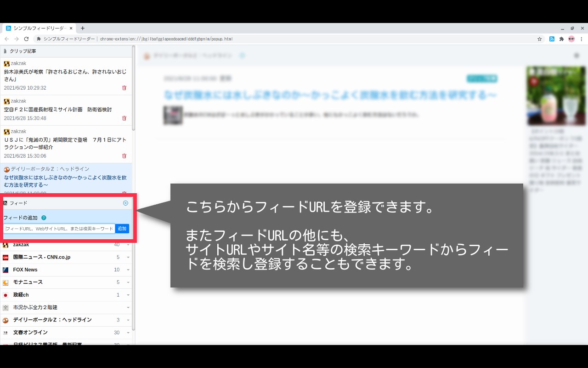588x368 pixels.
Task: Click the settings icon above the article panel
Action: 577,55
